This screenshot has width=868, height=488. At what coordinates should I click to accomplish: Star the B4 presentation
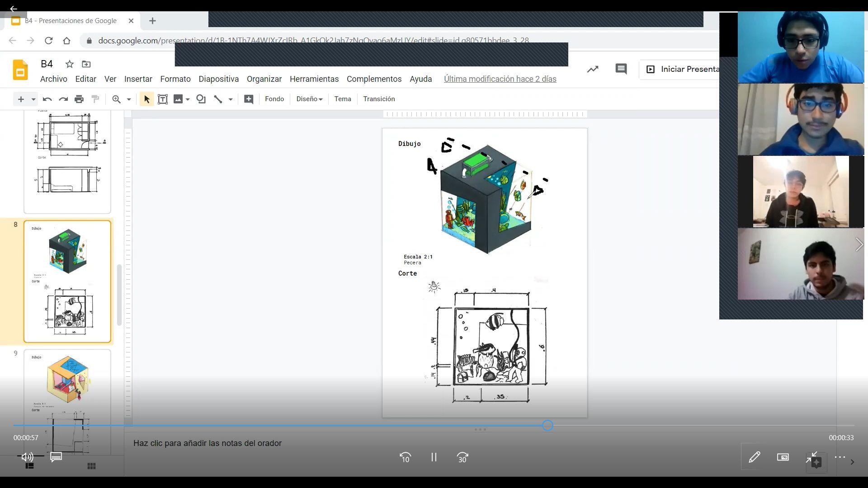(69, 64)
